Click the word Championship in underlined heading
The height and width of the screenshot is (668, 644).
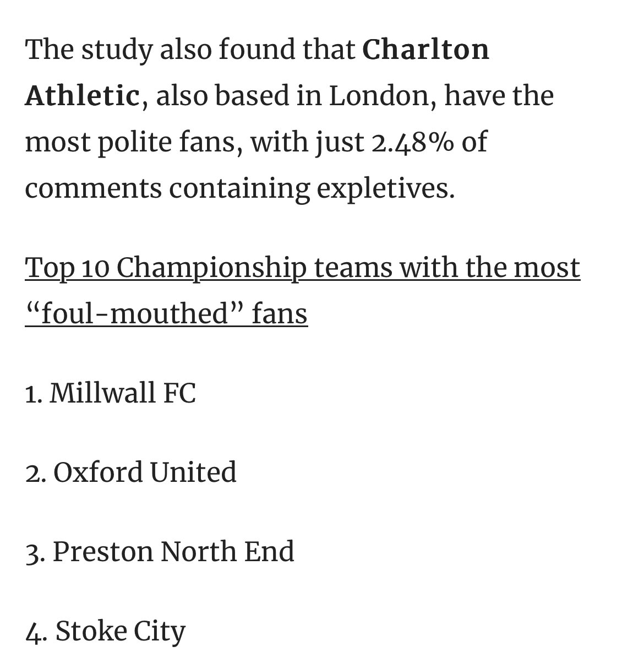pos(211,268)
